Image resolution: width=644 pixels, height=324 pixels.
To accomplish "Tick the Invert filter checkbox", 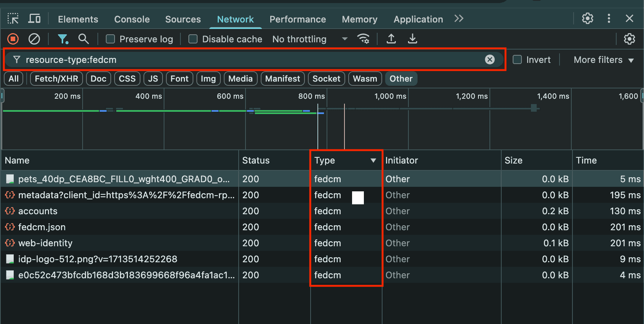I will [517, 60].
